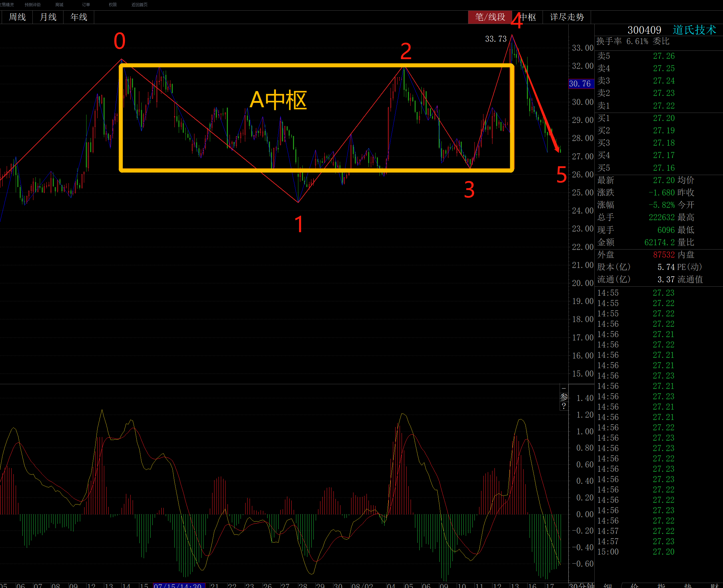Select the 买1 27.20 order row
Viewport: 723px width, 588px height.
[x=659, y=118]
